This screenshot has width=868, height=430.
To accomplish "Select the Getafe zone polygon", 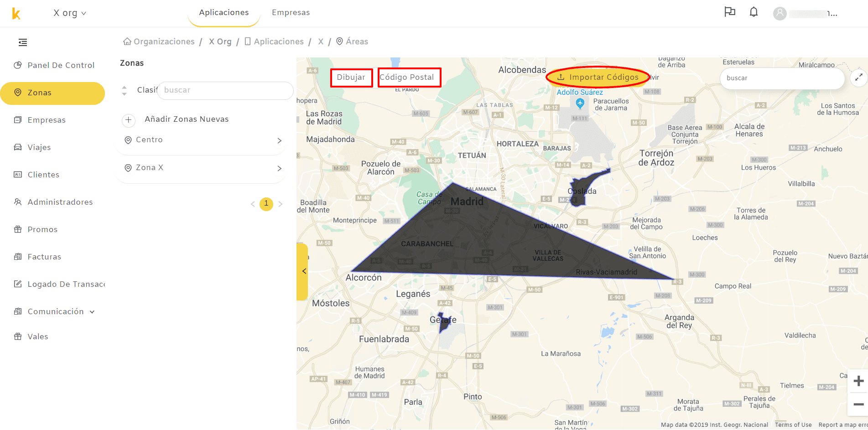I will [443, 322].
